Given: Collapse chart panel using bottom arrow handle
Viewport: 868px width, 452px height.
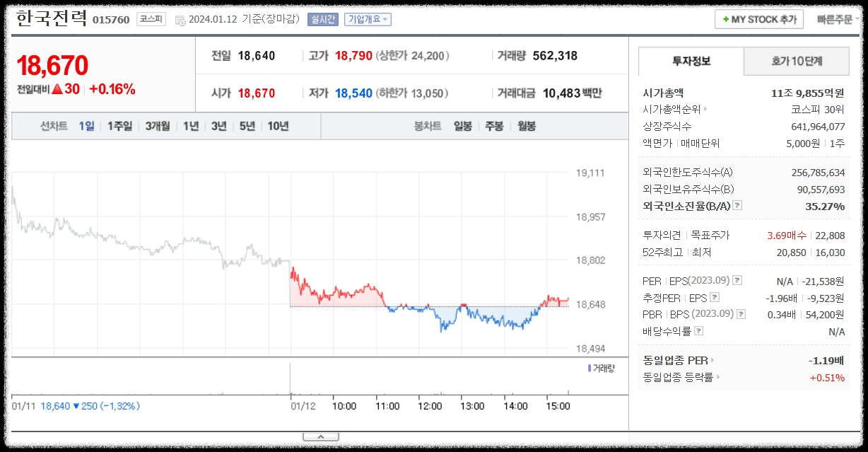Looking at the screenshot, I should pyautogui.click(x=320, y=437).
